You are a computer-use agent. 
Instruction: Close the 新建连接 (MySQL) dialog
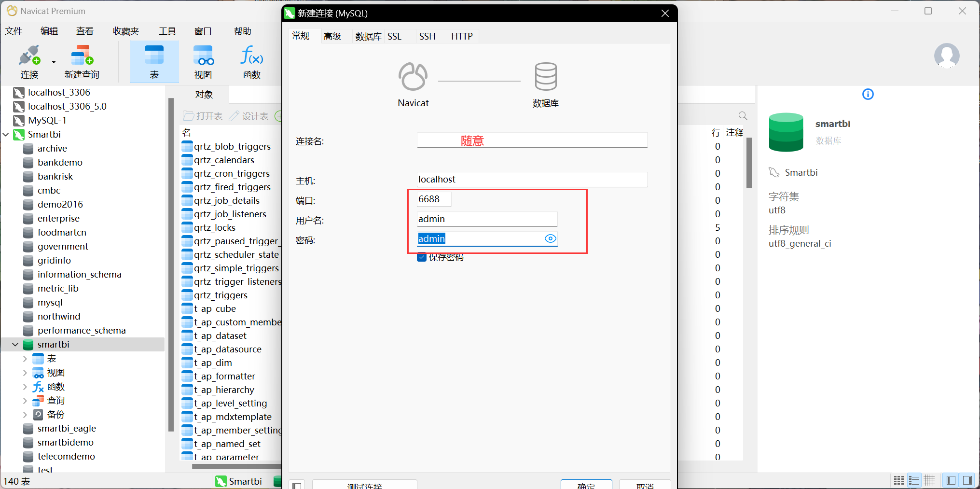pos(665,14)
